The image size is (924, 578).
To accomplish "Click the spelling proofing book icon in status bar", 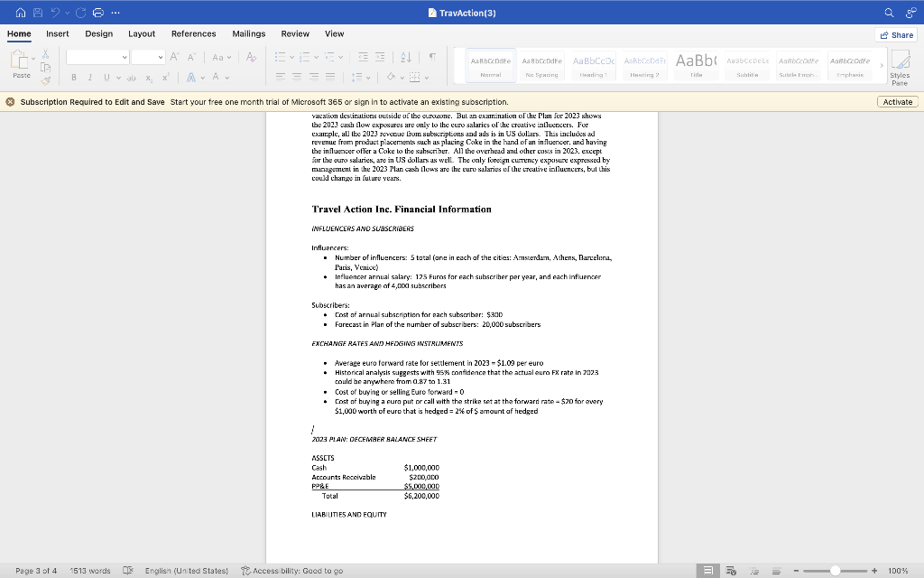I will (x=128, y=571).
